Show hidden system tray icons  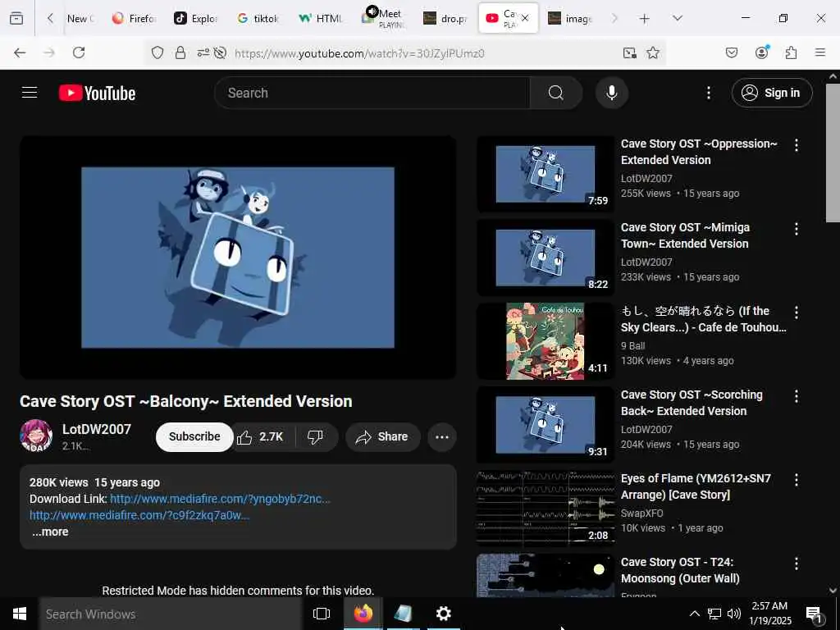[x=694, y=614]
